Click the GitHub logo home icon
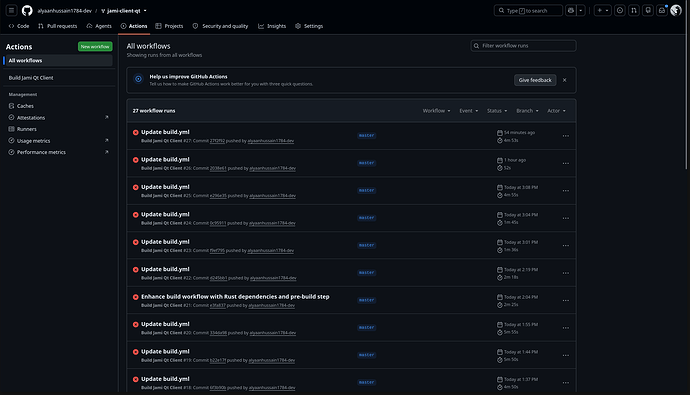This screenshot has height=395, width=690. (27, 11)
